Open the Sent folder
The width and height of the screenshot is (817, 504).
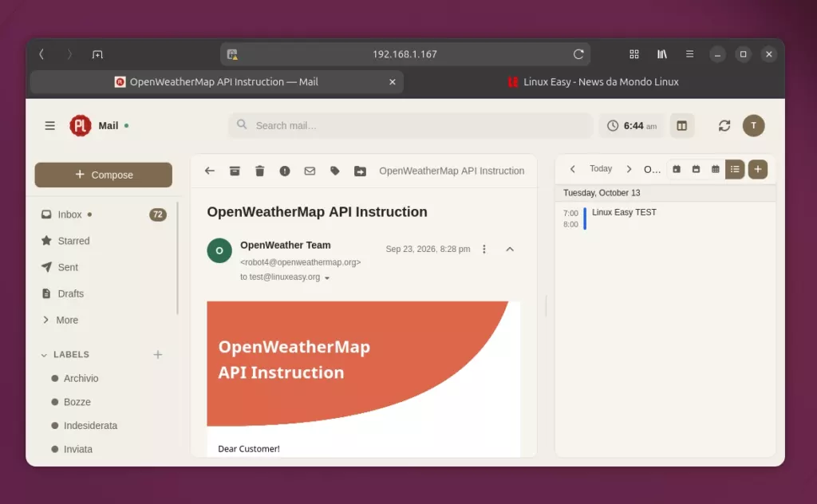tap(105, 267)
